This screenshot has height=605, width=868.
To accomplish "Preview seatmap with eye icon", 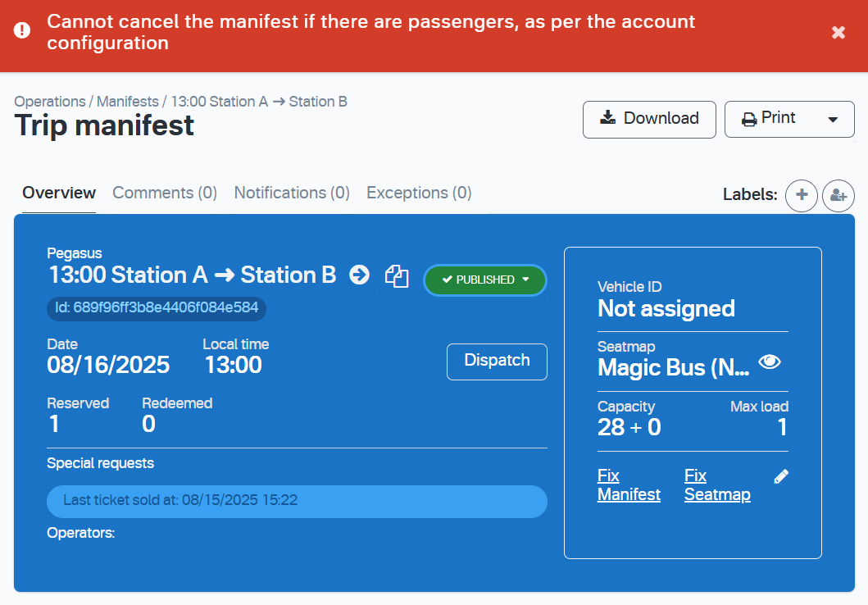I will (x=770, y=362).
